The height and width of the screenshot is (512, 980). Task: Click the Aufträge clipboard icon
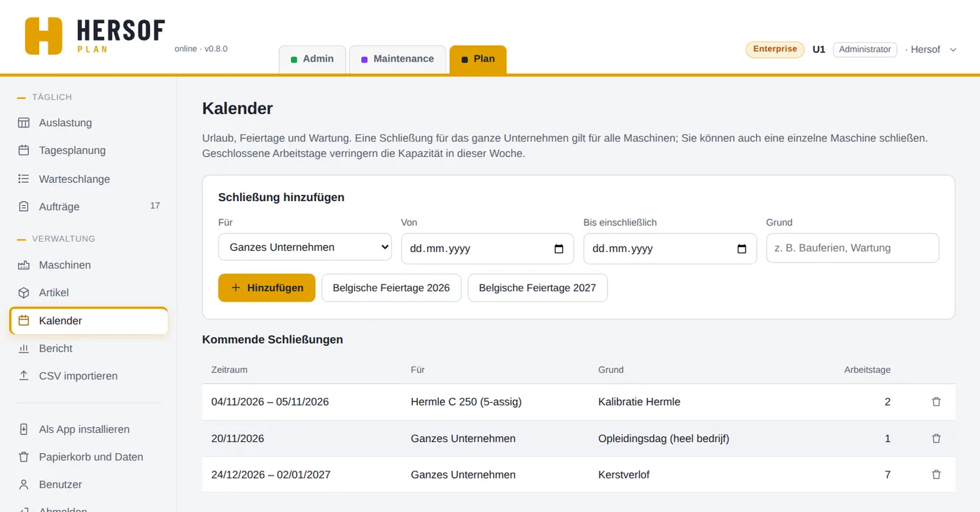(24, 207)
